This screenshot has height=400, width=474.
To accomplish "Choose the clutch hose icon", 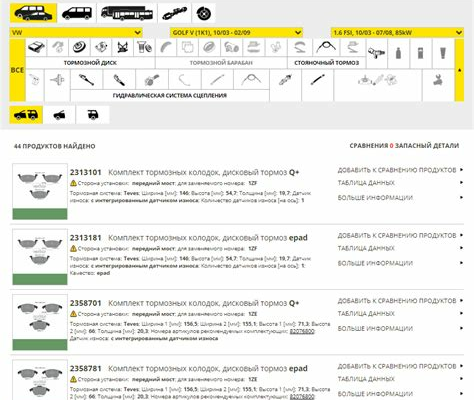I will [x=184, y=80].
